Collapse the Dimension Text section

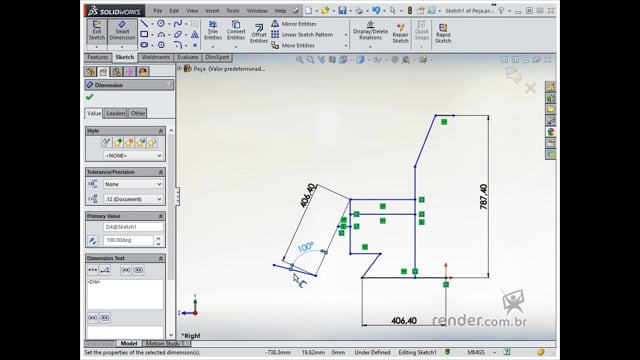(x=161, y=258)
